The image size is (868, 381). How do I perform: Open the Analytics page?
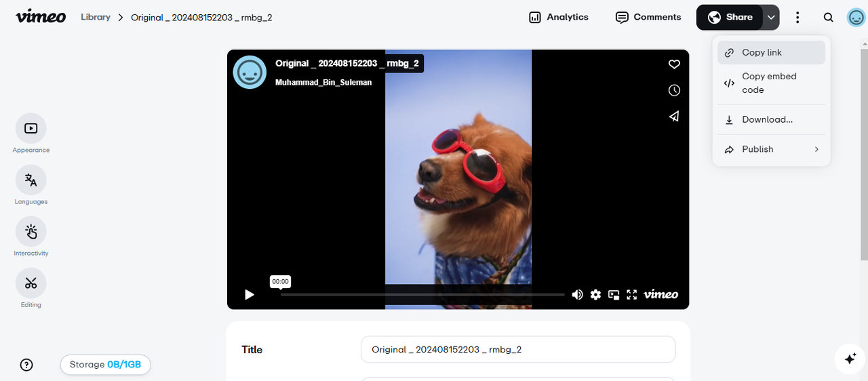click(x=559, y=18)
